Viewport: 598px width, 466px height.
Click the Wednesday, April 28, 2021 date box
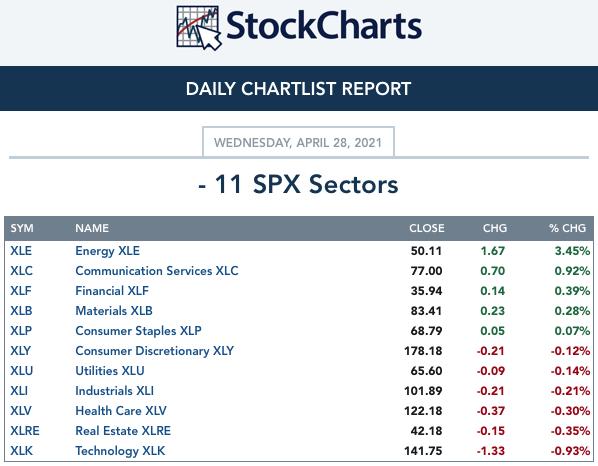tap(298, 142)
